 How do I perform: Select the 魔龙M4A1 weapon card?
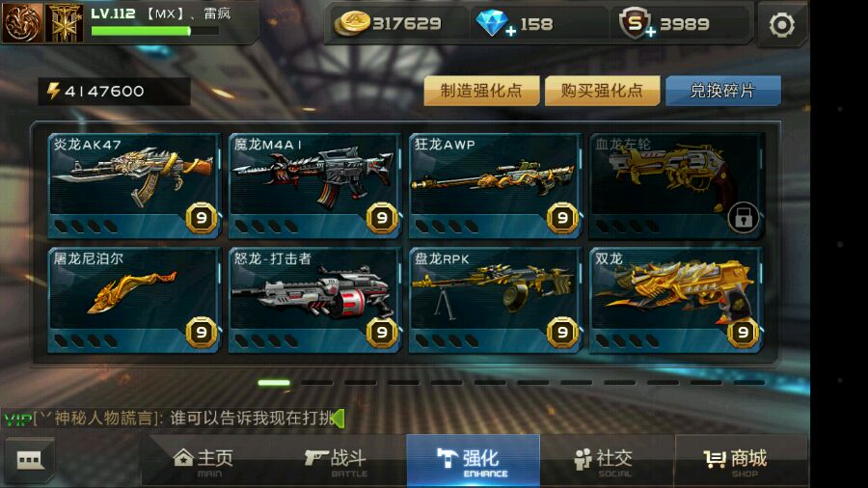(x=315, y=186)
